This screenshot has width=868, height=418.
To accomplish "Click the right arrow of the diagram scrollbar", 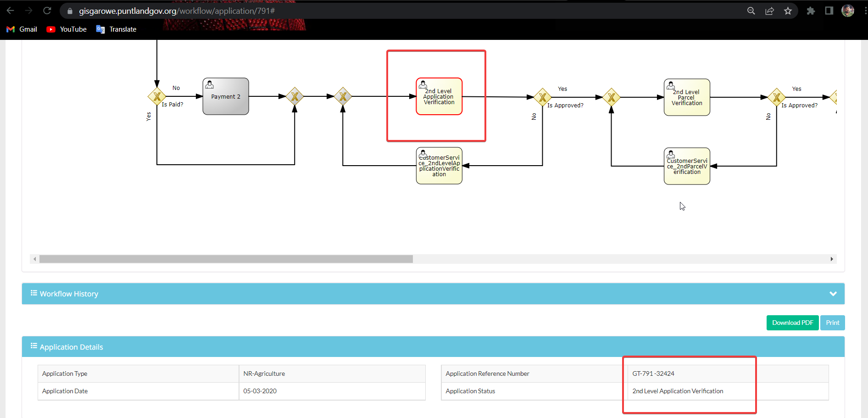I will [832, 259].
